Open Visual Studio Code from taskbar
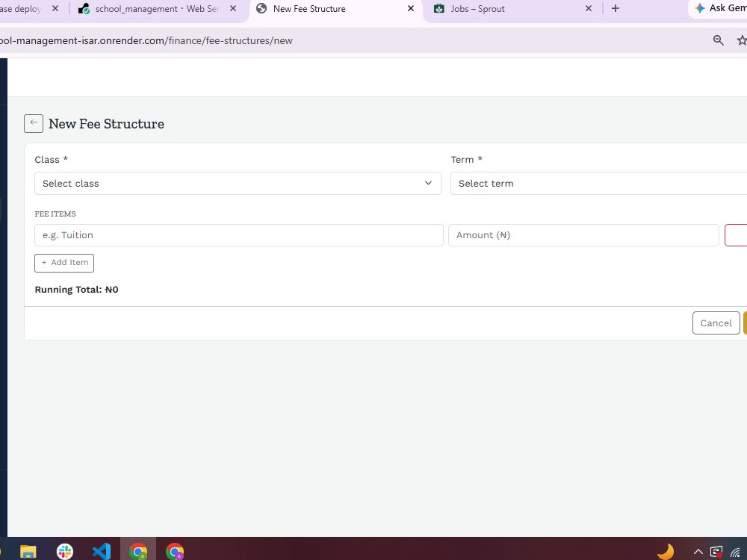 click(x=102, y=552)
